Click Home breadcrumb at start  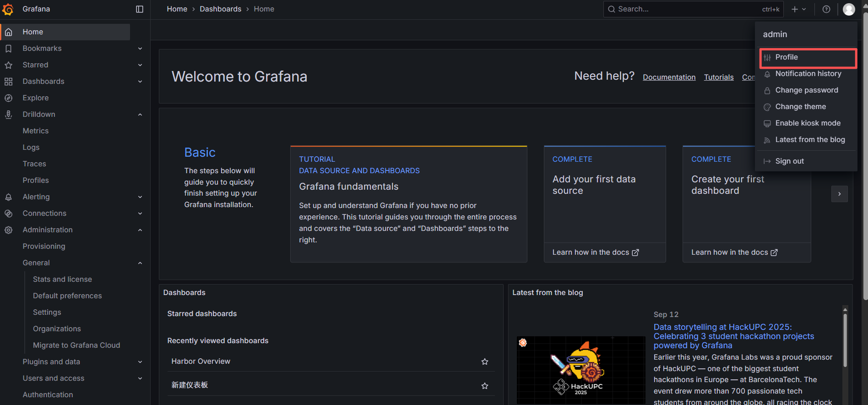click(x=177, y=9)
